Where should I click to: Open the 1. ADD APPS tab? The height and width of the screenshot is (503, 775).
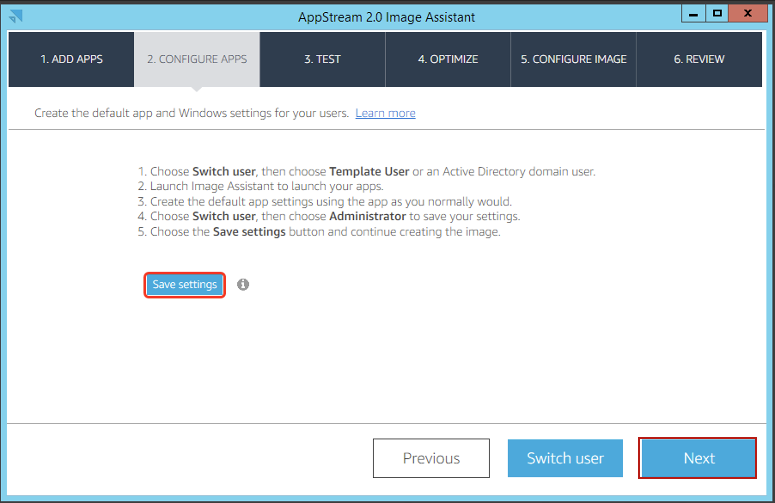coord(71,59)
